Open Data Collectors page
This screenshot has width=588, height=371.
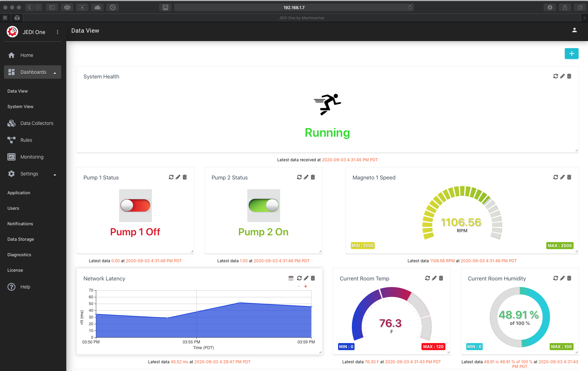(x=33, y=123)
